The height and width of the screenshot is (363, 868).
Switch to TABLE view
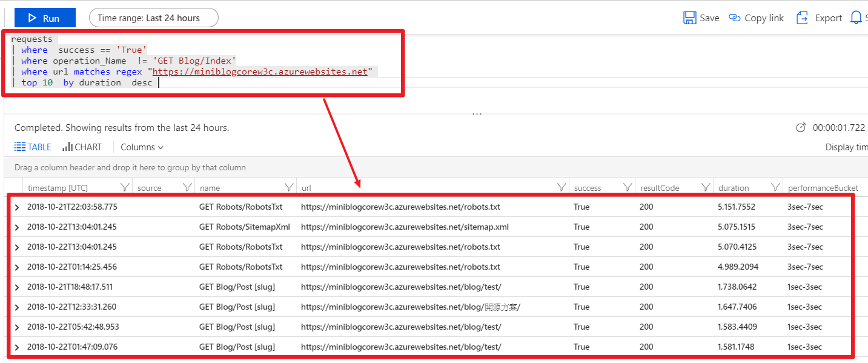tap(33, 147)
